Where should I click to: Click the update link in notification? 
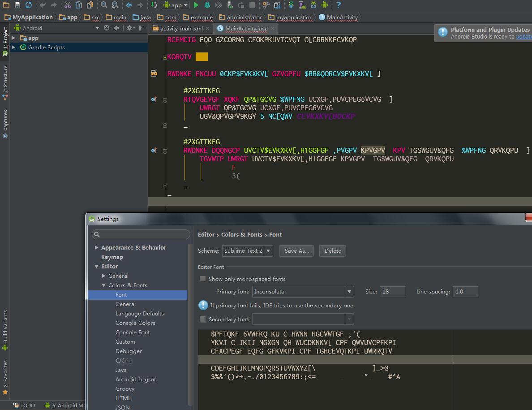tap(524, 37)
